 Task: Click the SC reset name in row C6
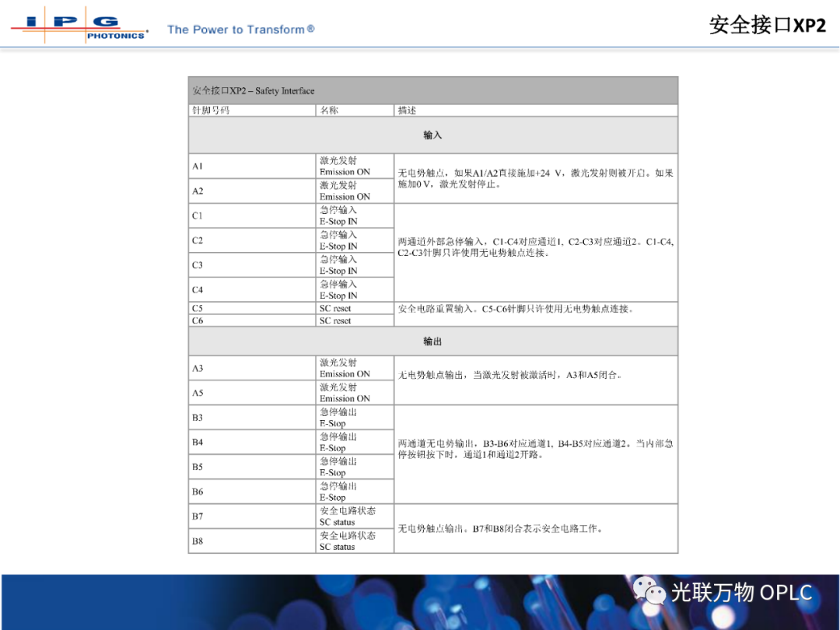pyautogui.click(x=335, y=320)
